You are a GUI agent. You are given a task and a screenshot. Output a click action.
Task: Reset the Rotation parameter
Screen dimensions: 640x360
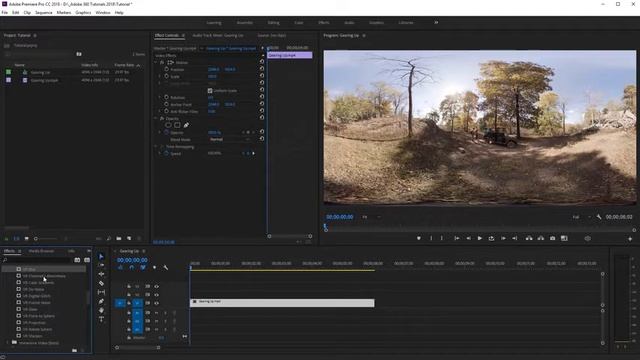[x=262, y=97]
